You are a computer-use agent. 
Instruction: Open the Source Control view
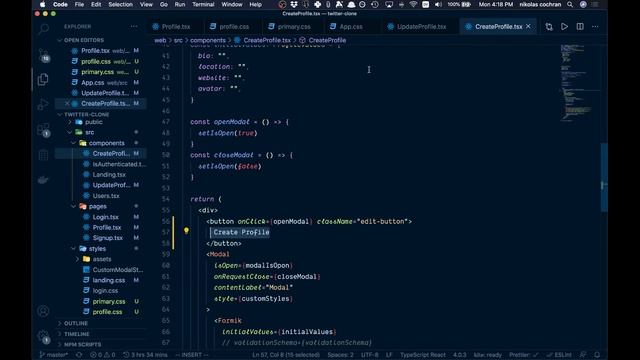click(43, 55)
